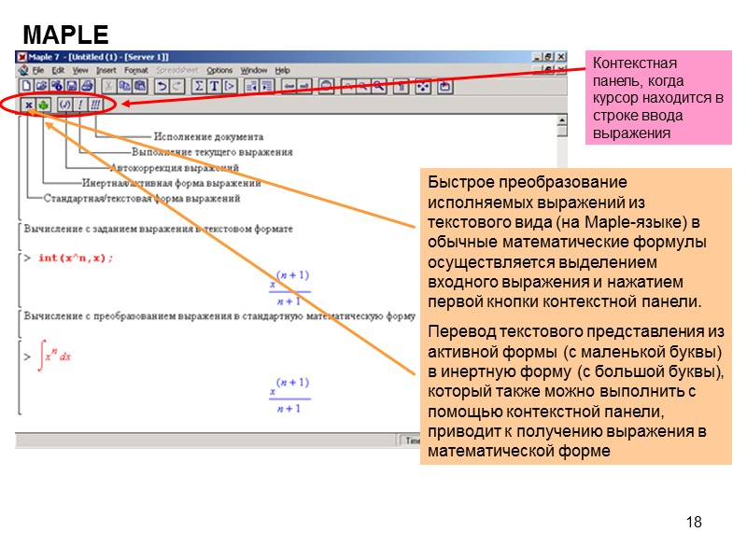This screenshot has height=560, width=747.
Task: Execute current expression with single ! button
Action: pos(80,105)
